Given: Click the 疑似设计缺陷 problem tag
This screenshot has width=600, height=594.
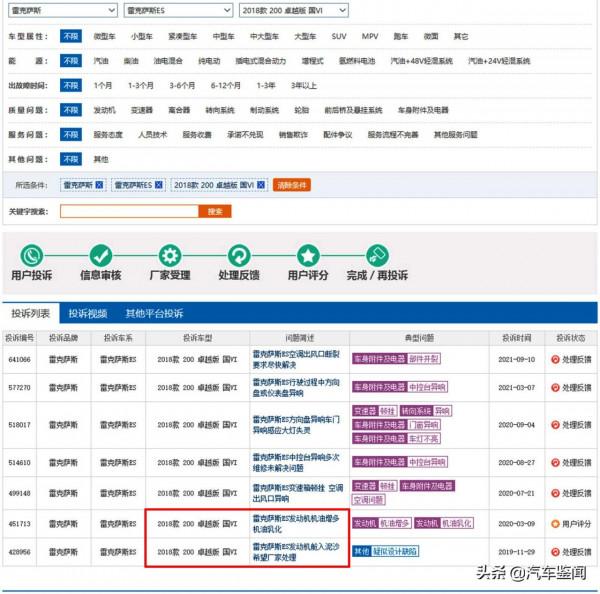Looking at the screenshot, I should [x=395, y=551].
